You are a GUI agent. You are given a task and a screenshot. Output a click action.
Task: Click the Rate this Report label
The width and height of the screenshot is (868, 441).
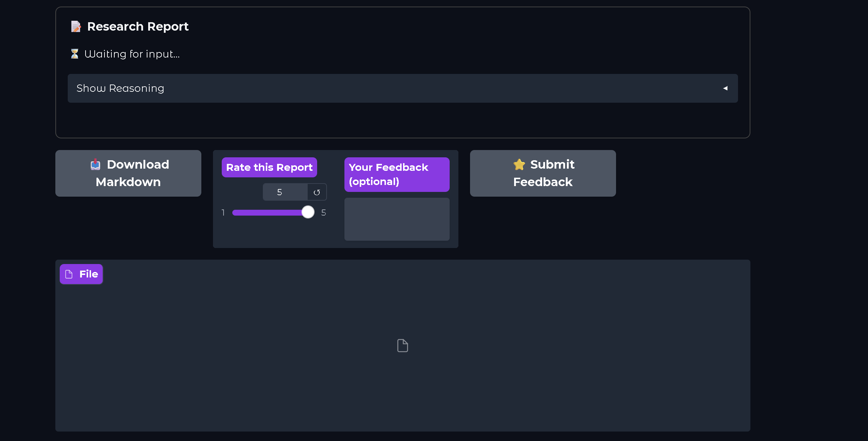269,168
